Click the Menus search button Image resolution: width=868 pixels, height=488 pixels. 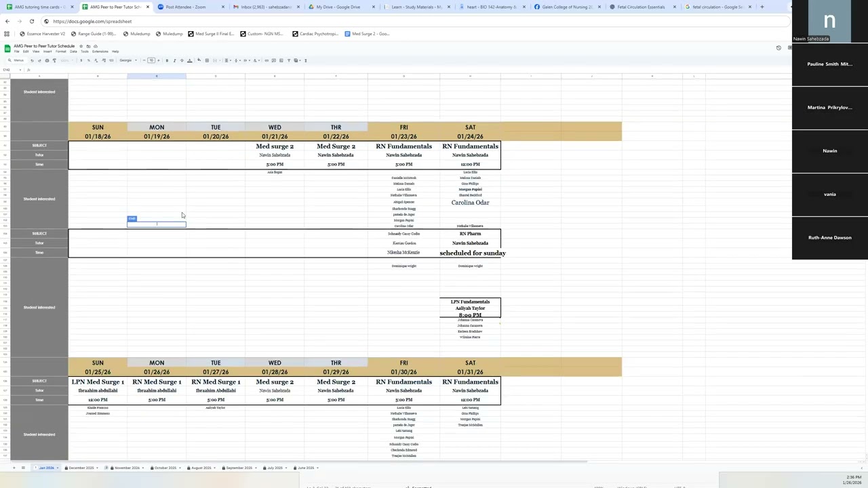16,60
